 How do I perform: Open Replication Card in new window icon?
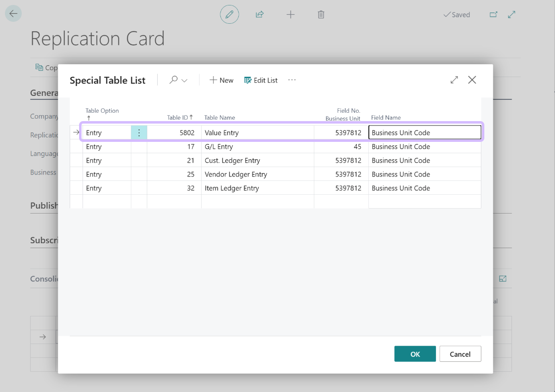pyautogui.click(x=493, y=14)
